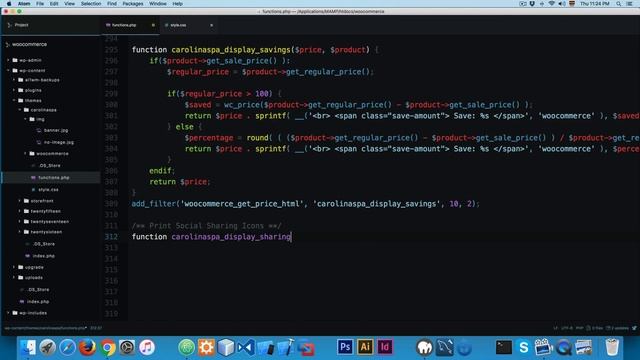Screen dimensions: 640x360
Task: Open the Finder icon in the Dock
Action: coord(28,347)
